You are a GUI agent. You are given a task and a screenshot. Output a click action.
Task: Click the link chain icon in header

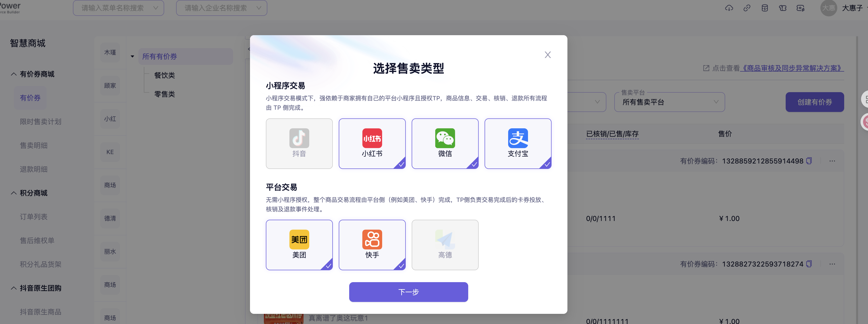click(x=747, y=8)
